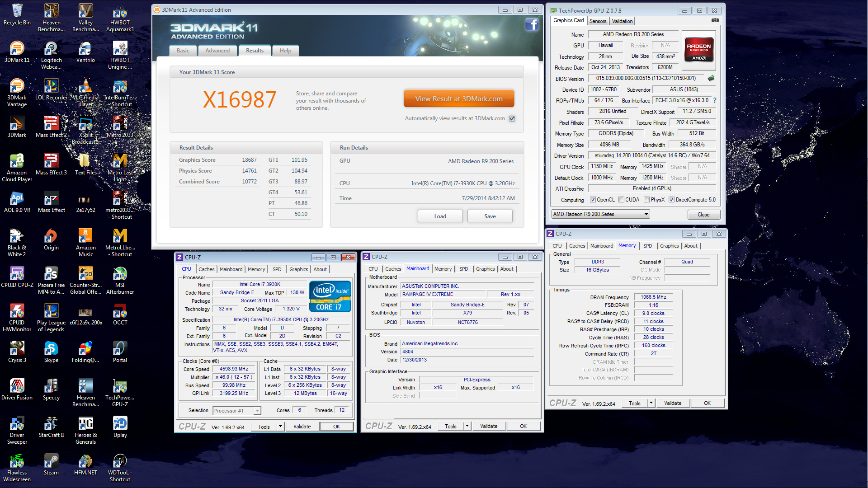Open HWBOT Aquamark3 shortcut

click(x=120, y=18)
